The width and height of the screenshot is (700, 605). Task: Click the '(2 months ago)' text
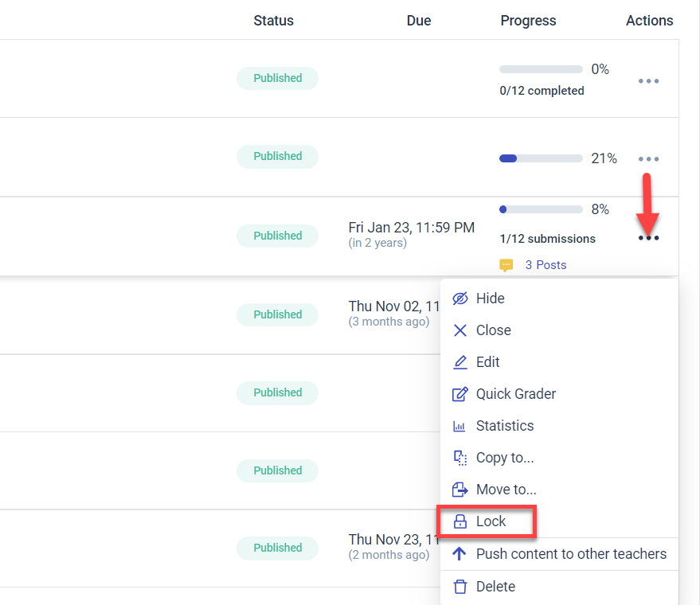tap(389, 555)
